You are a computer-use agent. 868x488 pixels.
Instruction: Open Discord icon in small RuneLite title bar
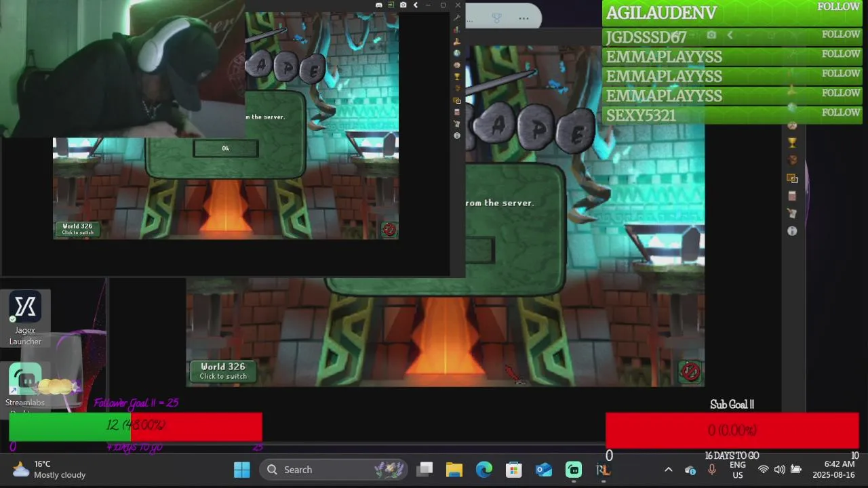pyautogui.click(x=378, y=5)
